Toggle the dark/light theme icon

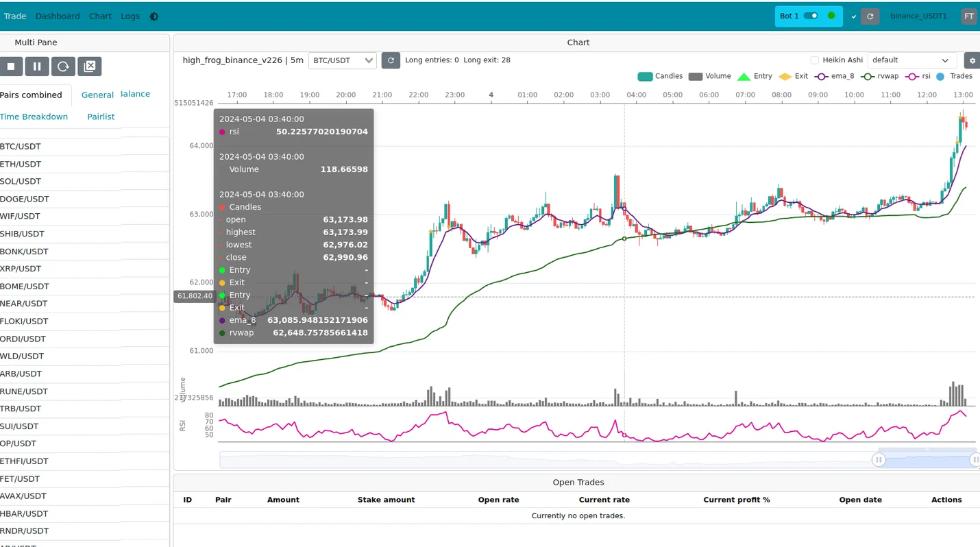click(x=154, y=16)
